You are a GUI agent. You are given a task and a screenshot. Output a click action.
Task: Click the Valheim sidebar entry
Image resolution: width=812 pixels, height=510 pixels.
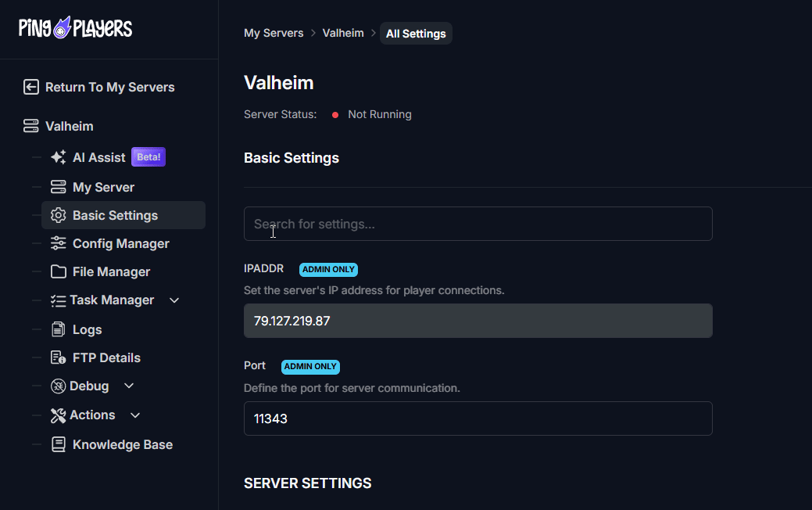[x=70, y=126]
